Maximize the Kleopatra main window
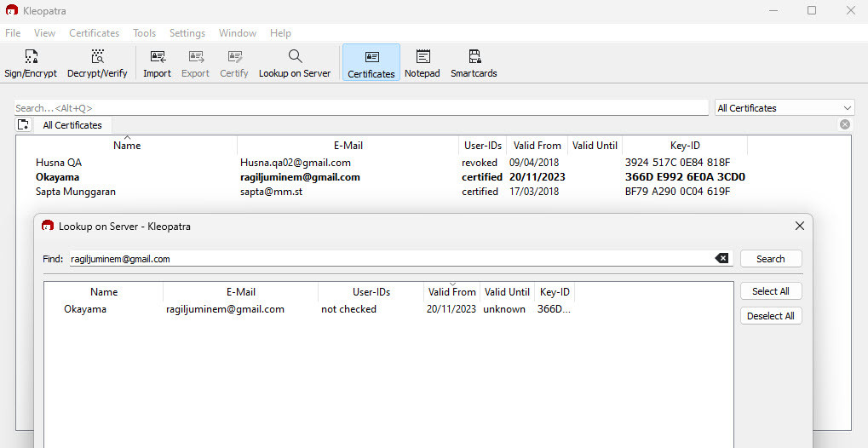 click(812, 10)
